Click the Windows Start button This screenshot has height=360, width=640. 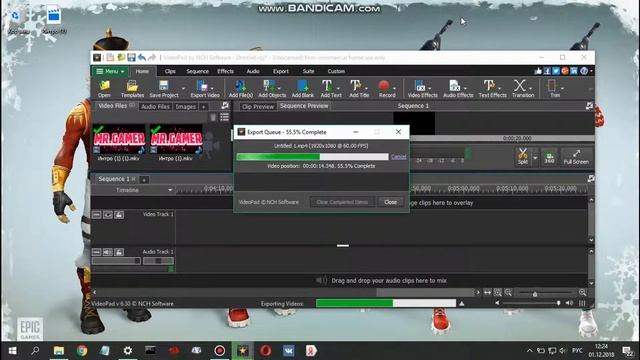pos(12,351)
